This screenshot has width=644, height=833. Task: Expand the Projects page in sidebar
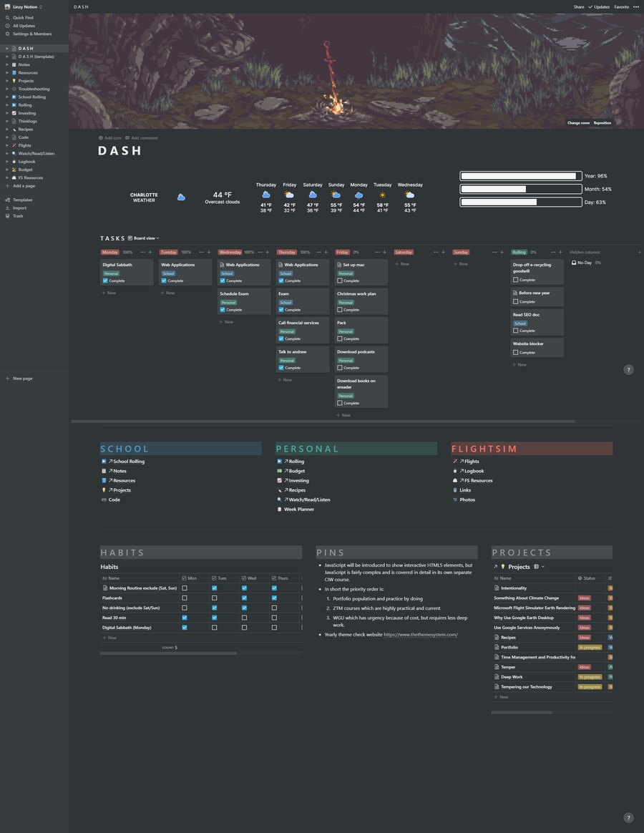[x=6, y=81]
